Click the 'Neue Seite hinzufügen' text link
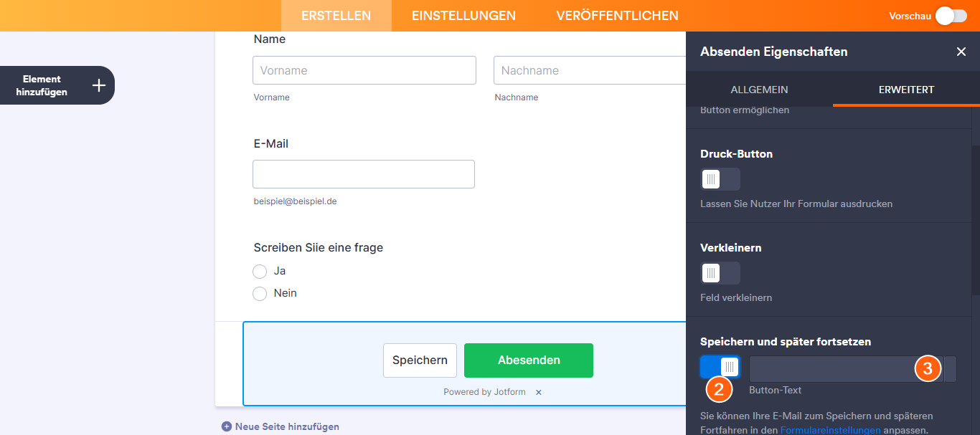The image size is (980, 435). (x=287, y=426)
